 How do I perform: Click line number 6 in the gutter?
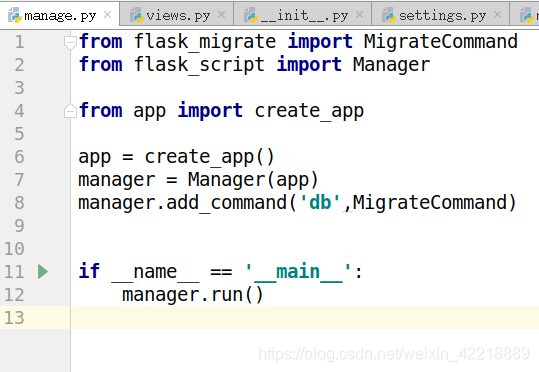[x=20, y=157]
